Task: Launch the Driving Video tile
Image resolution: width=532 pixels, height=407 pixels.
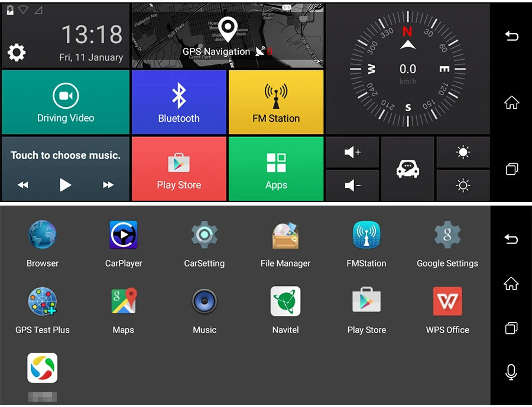Action: [66, 102]
